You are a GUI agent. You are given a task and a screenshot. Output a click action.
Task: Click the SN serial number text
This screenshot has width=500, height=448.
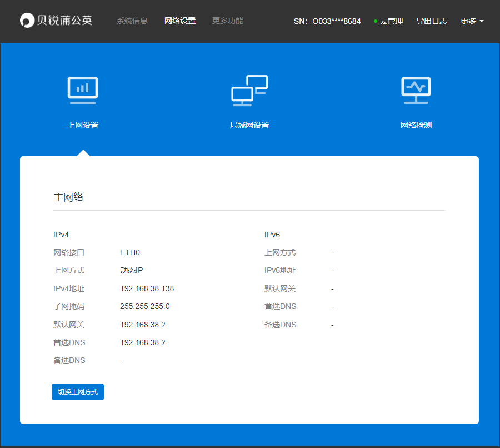click(x=327, y=21)
